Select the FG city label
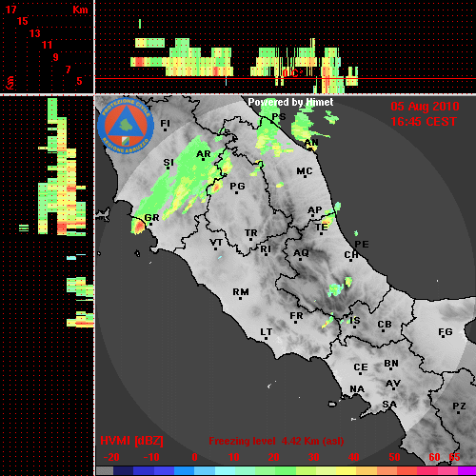476x476 pixels. pos(446,332)
